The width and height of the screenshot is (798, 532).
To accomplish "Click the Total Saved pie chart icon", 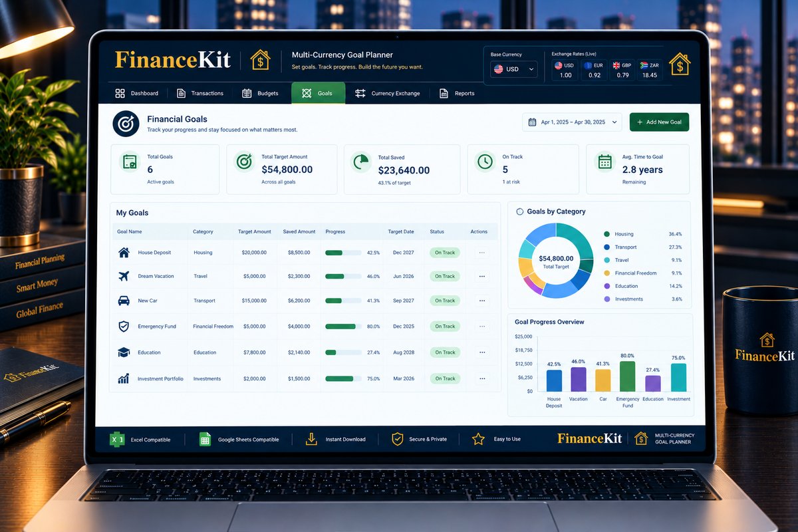I will pos(361,162).
